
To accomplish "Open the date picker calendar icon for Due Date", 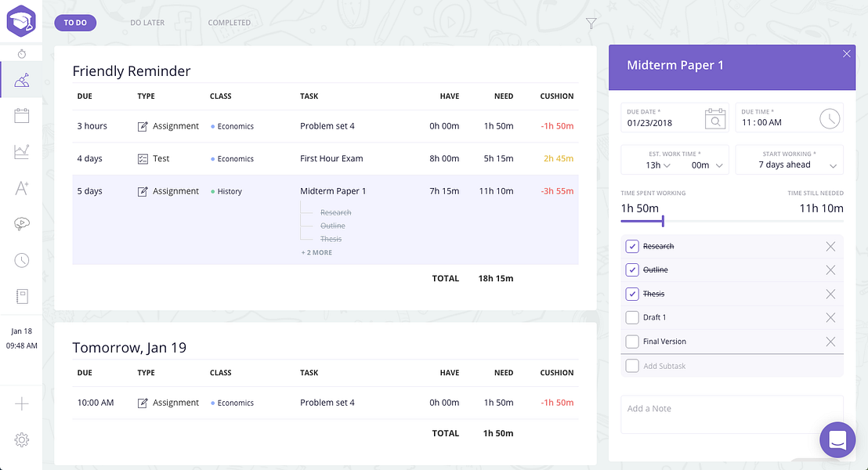I will 715,119.
